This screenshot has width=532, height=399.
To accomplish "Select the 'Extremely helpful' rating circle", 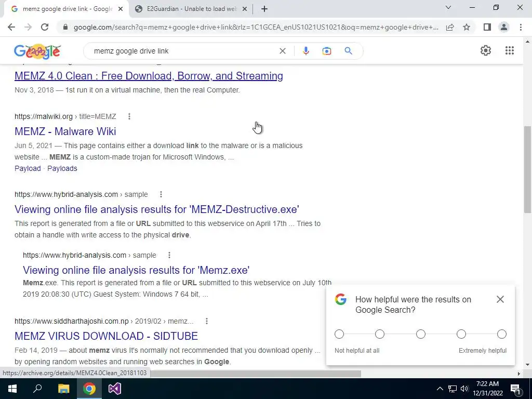I will [x=502, y=334].
